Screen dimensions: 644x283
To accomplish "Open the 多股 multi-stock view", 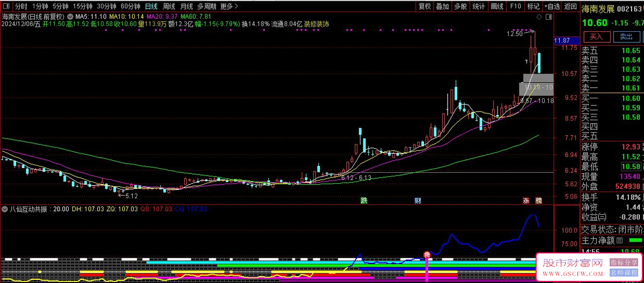I will coord(460,6).
